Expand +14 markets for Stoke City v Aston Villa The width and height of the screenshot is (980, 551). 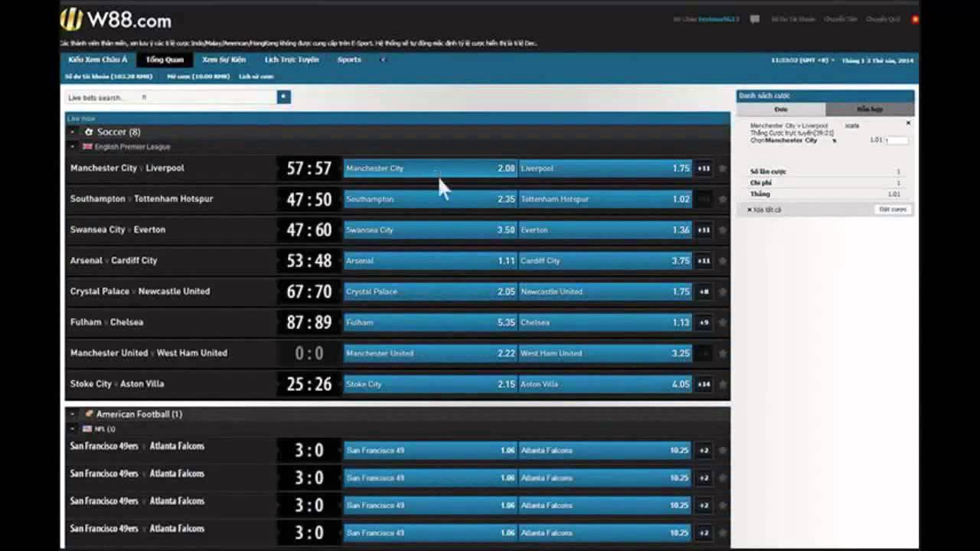click(704, 384)
